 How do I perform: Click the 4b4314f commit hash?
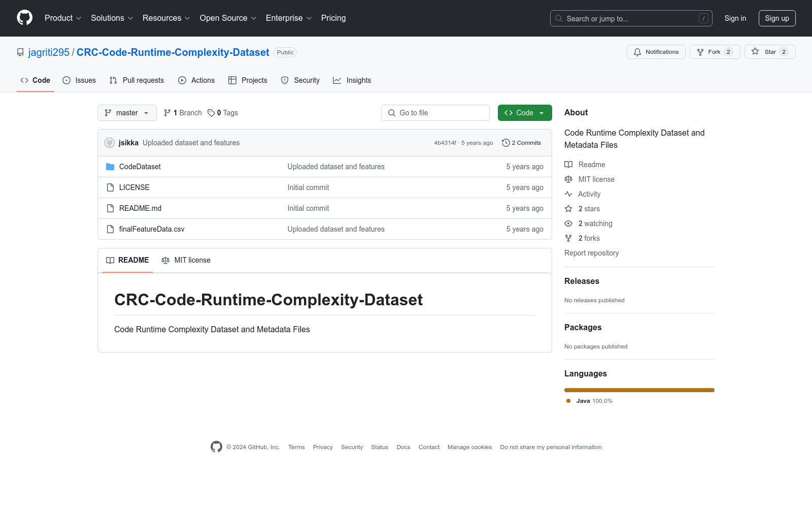point(445,143)
